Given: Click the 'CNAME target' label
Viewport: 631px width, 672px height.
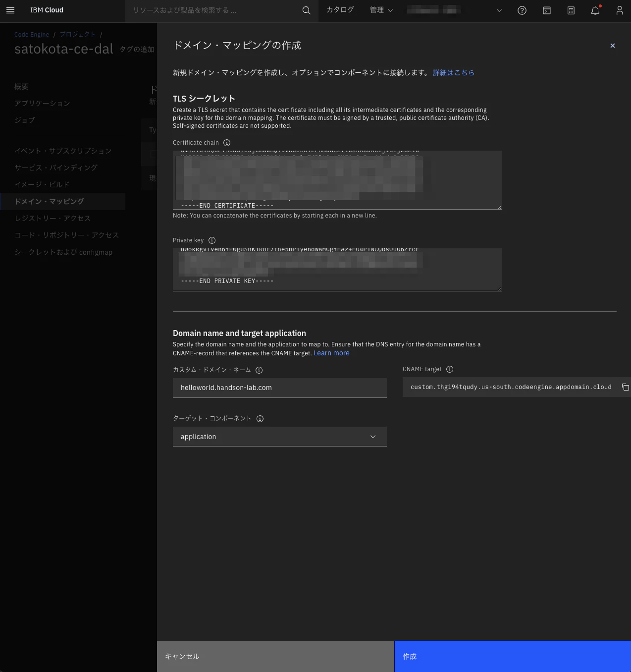Looking at the screenshot, I should [422, 369].
